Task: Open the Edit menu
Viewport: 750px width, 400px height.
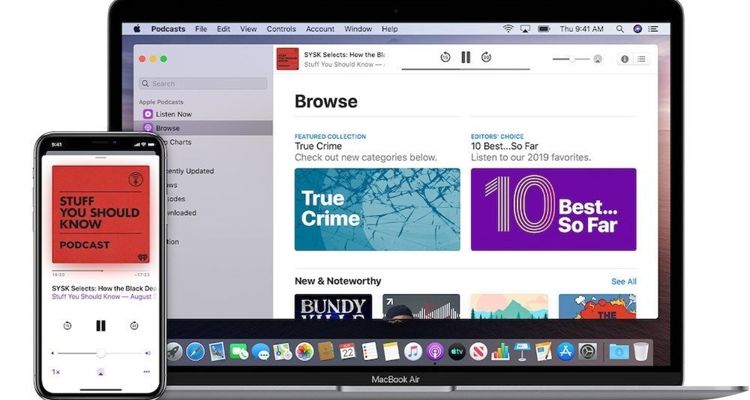Action: [223, 29]
